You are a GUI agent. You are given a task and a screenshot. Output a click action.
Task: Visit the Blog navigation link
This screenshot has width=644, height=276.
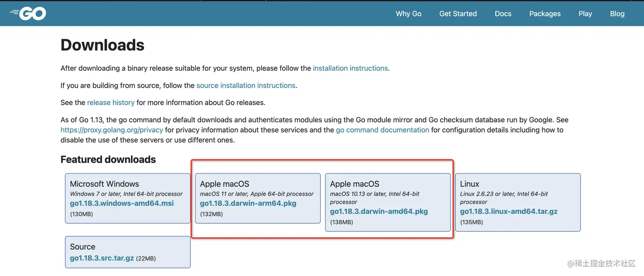pyautogui.click(x=617, y=14)
